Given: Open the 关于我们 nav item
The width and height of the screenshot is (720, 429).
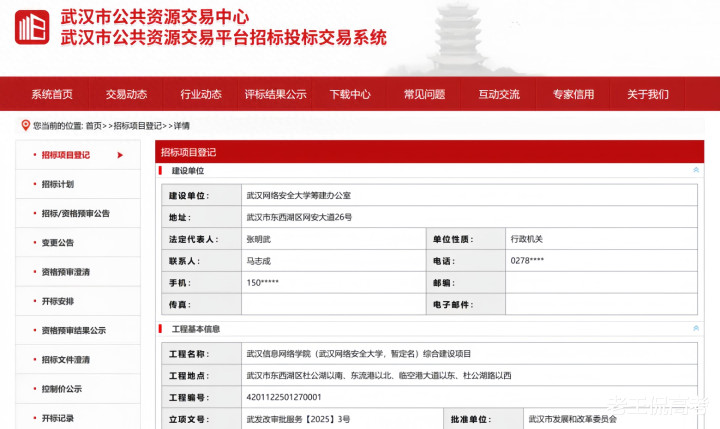Looking at the screenshot, I should point(648,94).
